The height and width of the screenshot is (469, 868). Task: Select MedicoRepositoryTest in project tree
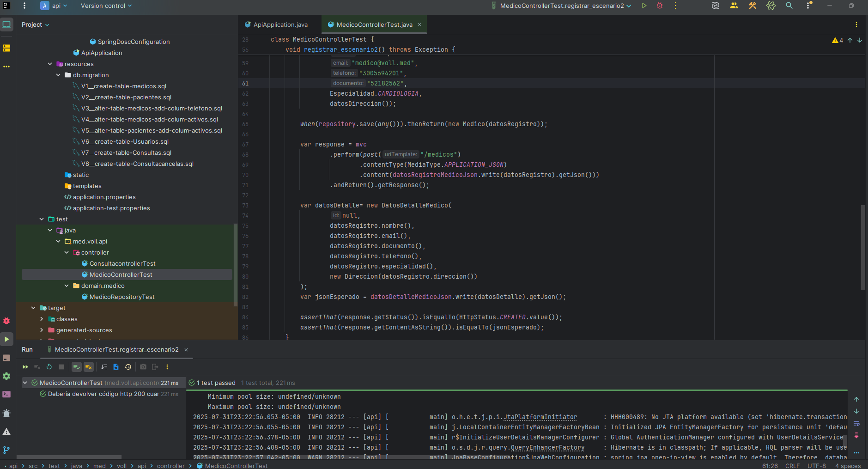click(122, 297)
